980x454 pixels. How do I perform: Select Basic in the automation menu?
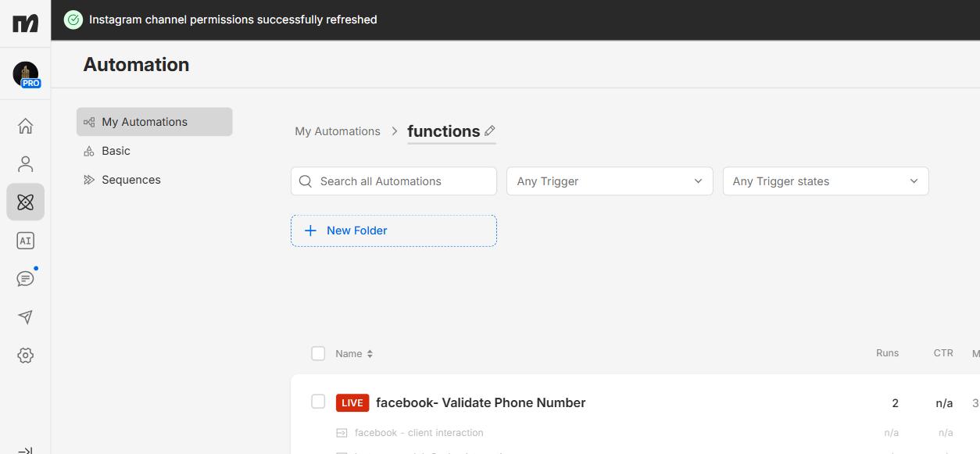pyautogui.click(x=116, y=151)
